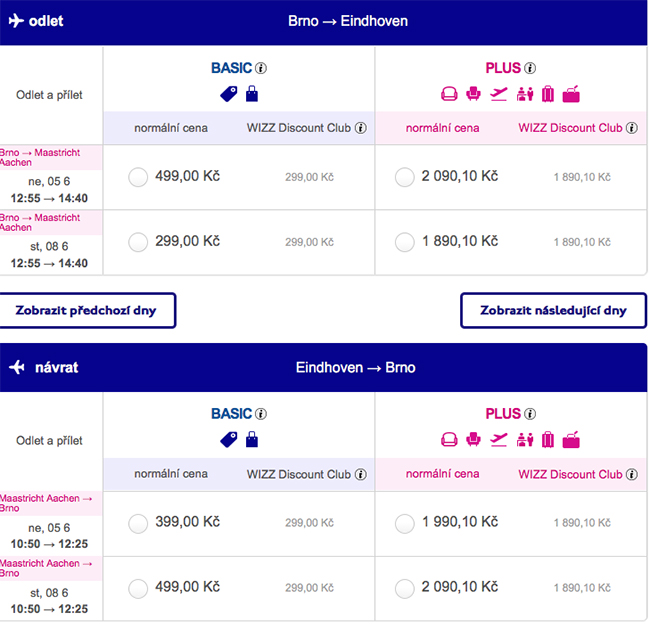
Task: Select return BASIC fare 399,00 Kč radio
Action: click(138, 524)
